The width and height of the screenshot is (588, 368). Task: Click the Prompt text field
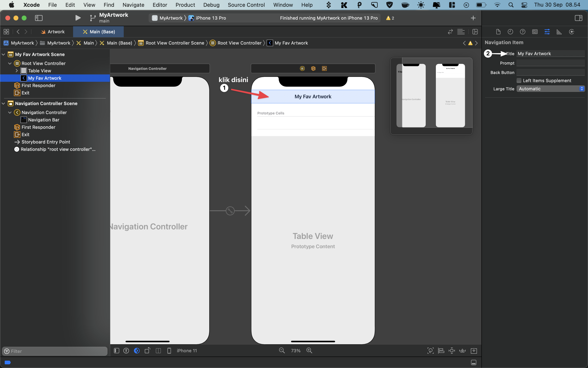tap(550, 63)
